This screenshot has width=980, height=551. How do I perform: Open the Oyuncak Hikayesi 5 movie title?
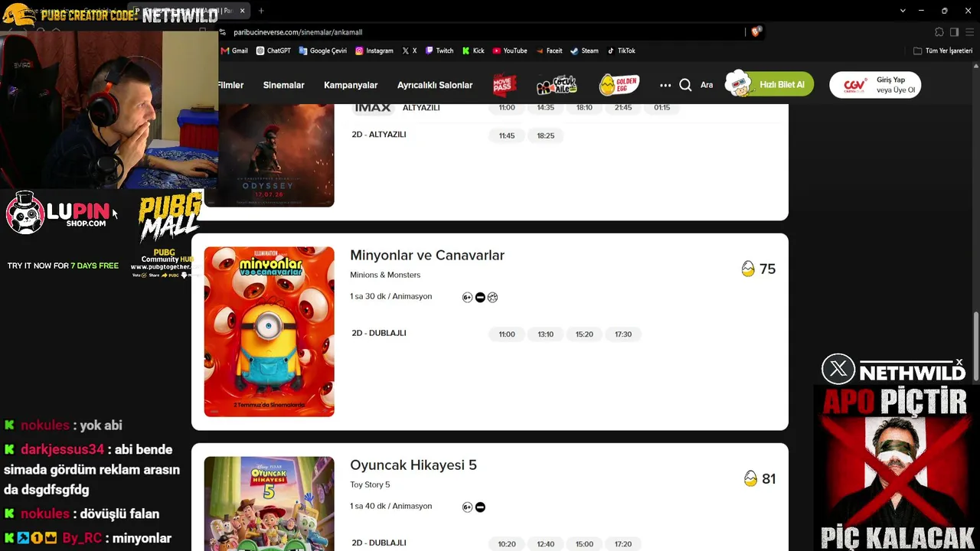coord(413,465)
